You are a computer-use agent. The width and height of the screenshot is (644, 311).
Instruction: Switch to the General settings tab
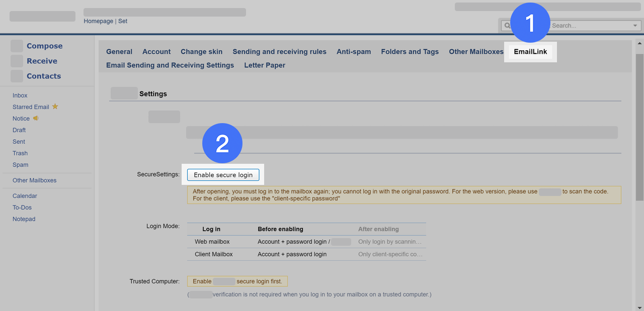(119, 51)
